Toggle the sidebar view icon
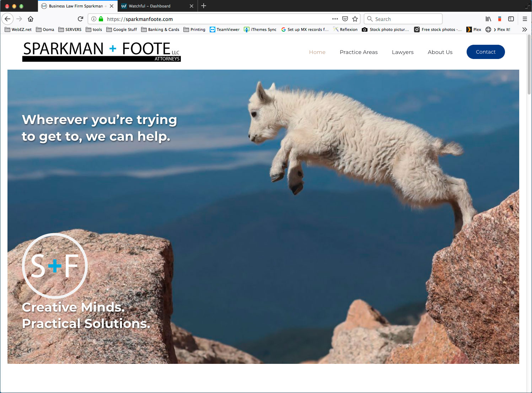 511,19
